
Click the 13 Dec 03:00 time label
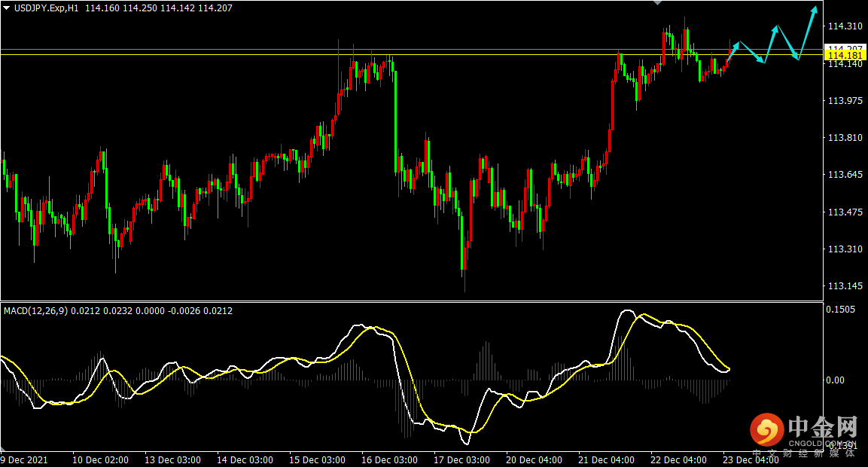point(172,459)
